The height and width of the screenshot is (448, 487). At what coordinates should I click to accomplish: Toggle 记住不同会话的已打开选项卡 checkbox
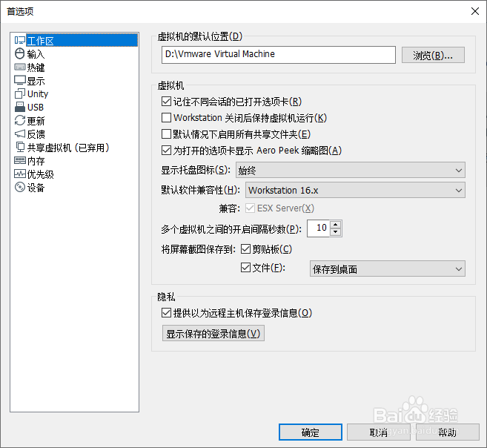tap(166, 102)
